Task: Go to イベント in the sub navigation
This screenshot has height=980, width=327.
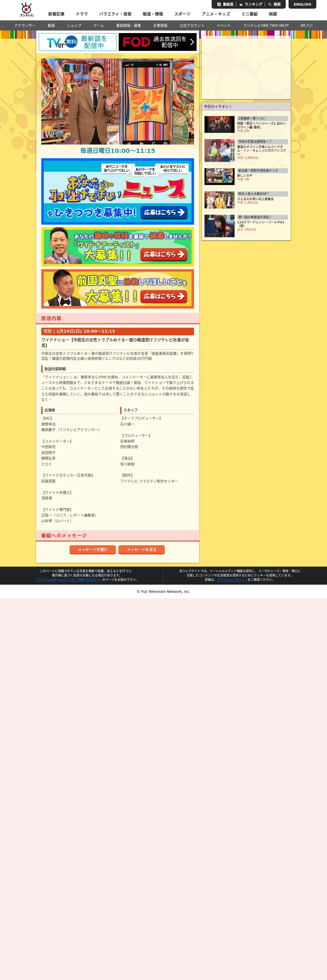Action: [x=223, y=25]
